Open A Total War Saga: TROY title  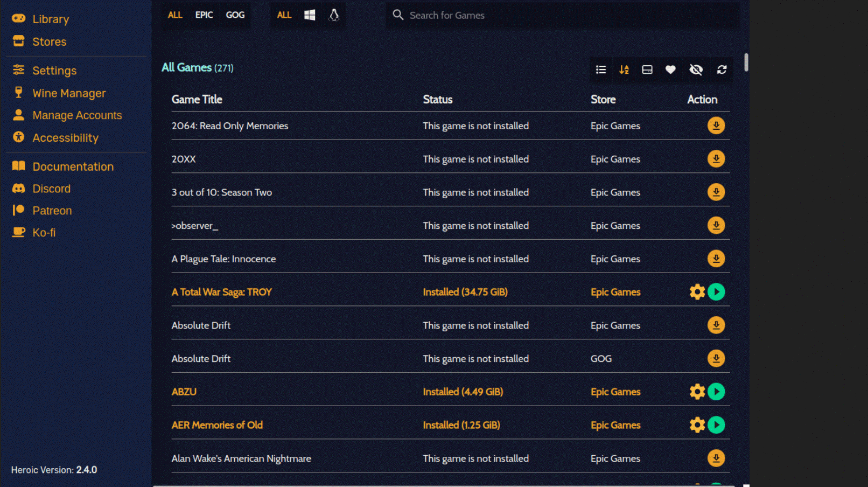[222, 292]
